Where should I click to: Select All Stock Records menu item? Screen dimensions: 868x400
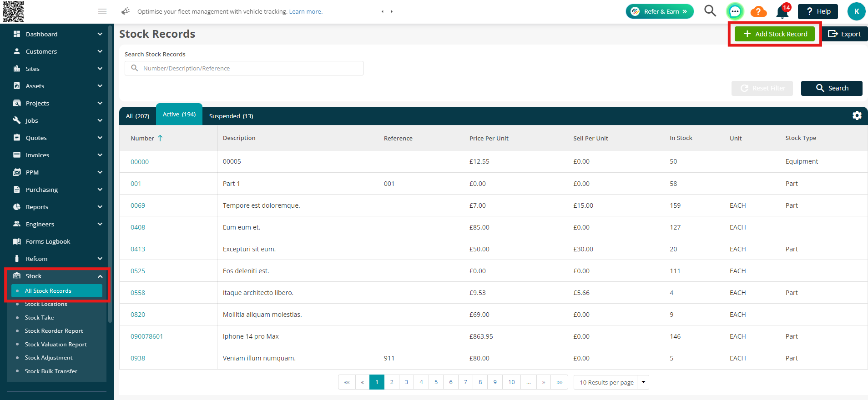coord(57,291)
